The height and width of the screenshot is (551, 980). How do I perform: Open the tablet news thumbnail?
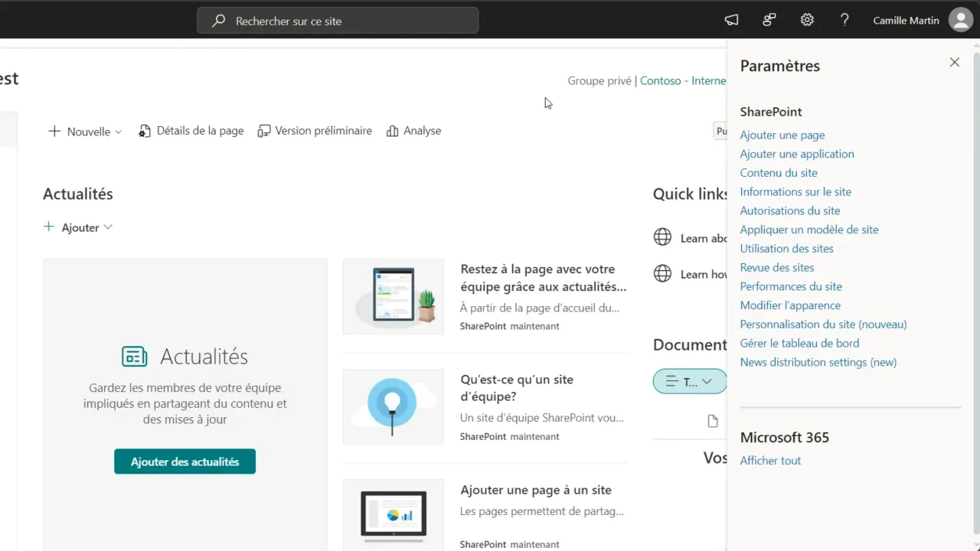coord(394,296)
